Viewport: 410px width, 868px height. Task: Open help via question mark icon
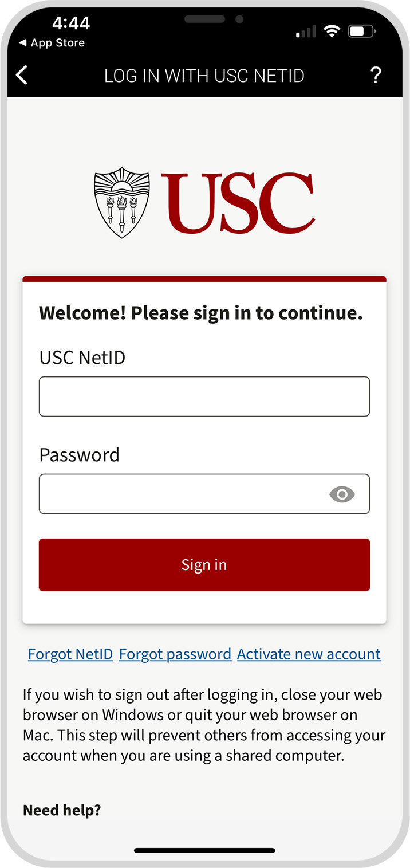click(376, 75)
